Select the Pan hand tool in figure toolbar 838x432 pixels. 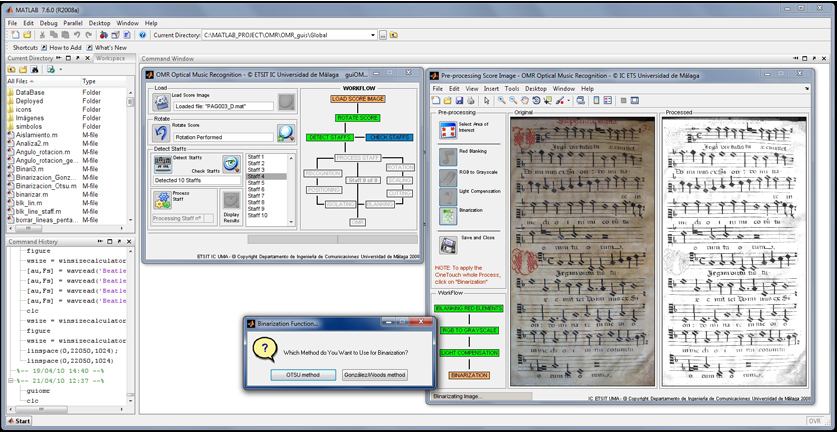coord(525,100)
